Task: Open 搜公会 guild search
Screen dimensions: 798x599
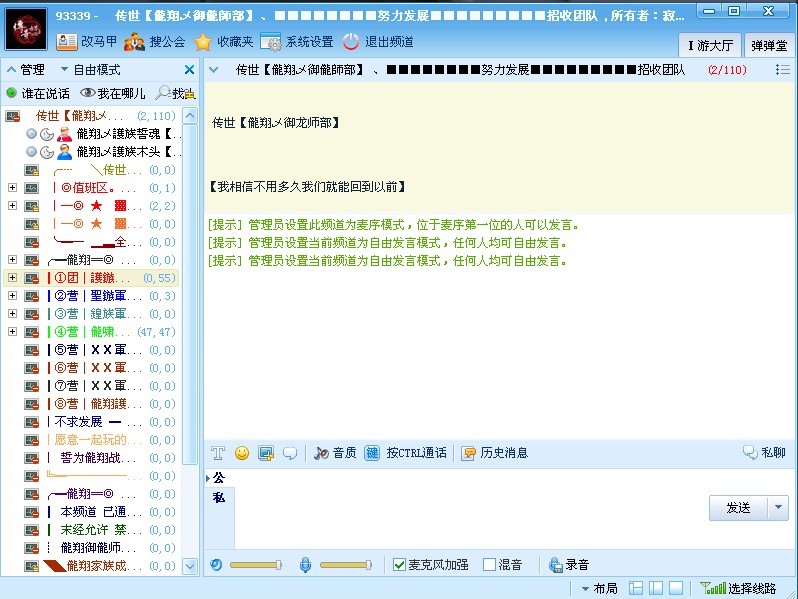Action: (x=155, y=42)
